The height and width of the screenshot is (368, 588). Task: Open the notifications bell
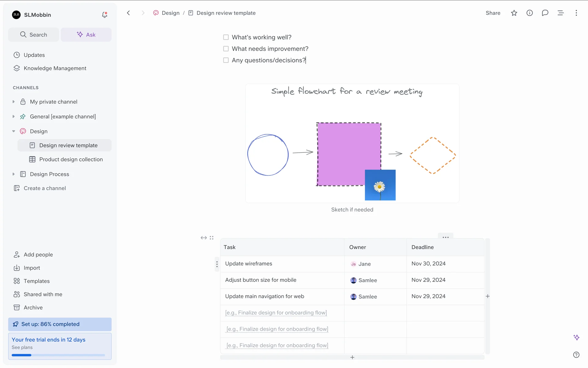click(104, 15)
